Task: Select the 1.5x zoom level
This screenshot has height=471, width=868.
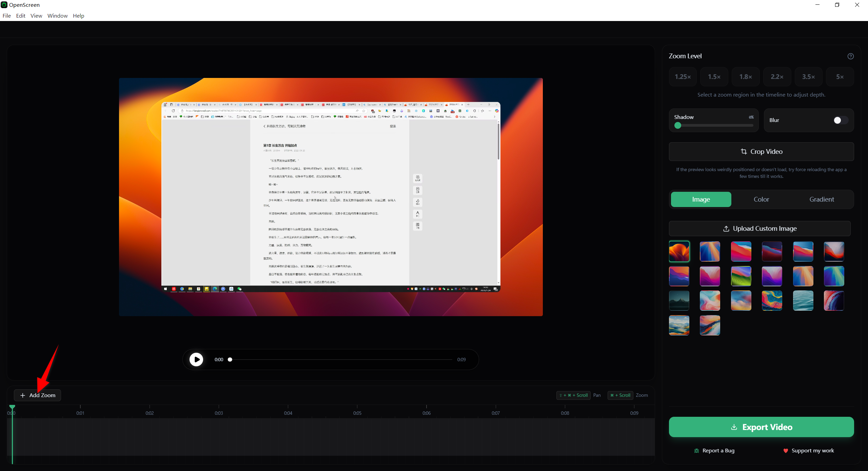Action: click(x=714, y=77)
